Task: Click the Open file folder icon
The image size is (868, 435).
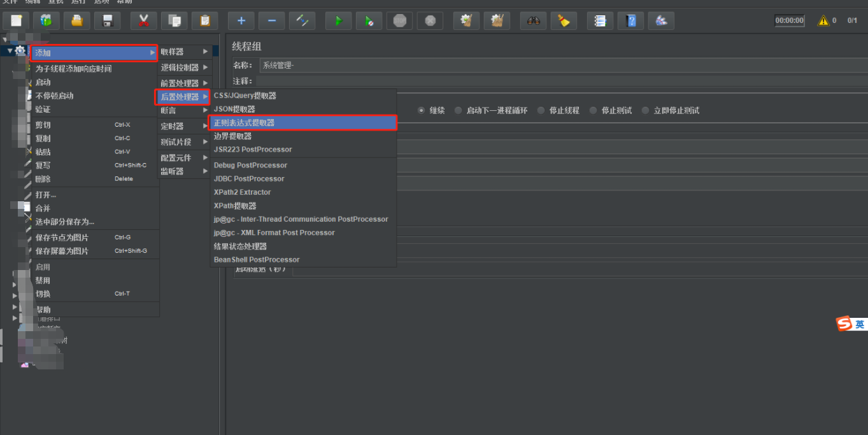Action: tap(77, 20)
